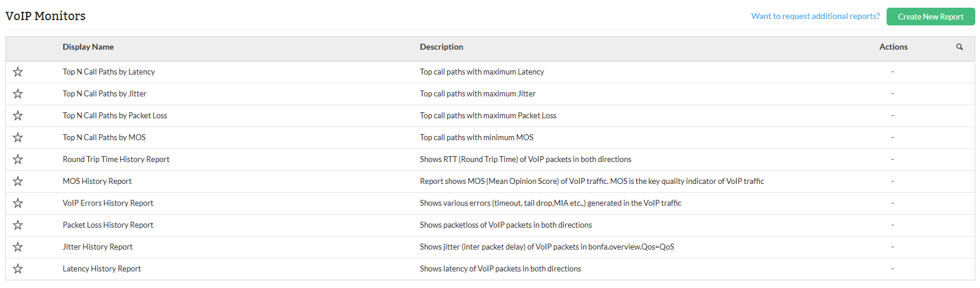The height and width of the screenshot is (288, 980).
Task: Star the Round Trip Time History Report
Action: [x=18, y=160]
